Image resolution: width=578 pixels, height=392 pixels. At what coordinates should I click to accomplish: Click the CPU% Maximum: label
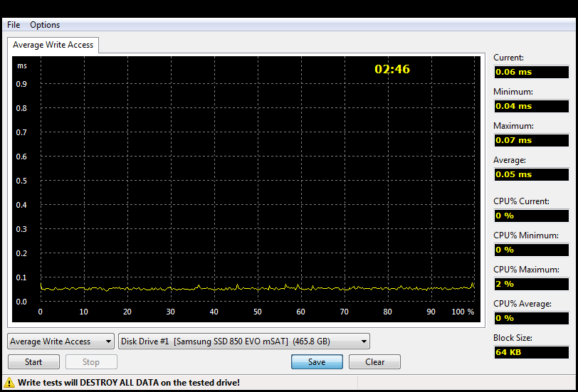pos(526,270)
